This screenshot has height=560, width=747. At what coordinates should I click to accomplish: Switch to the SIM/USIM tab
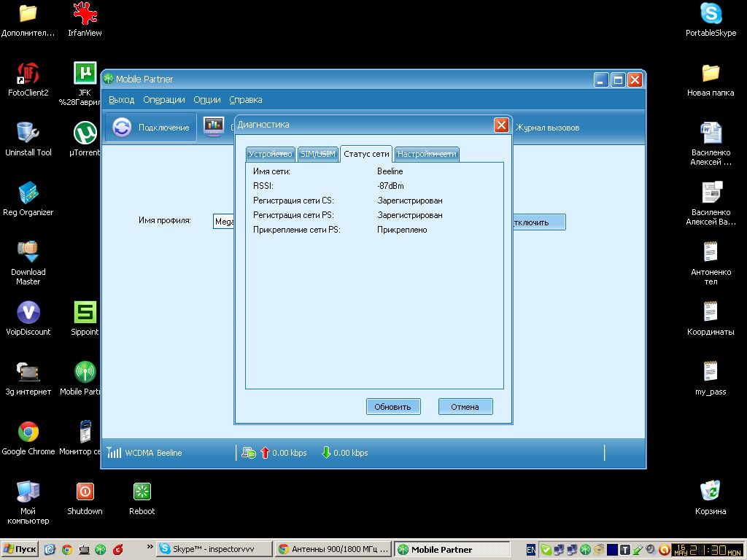click(318, 154)
